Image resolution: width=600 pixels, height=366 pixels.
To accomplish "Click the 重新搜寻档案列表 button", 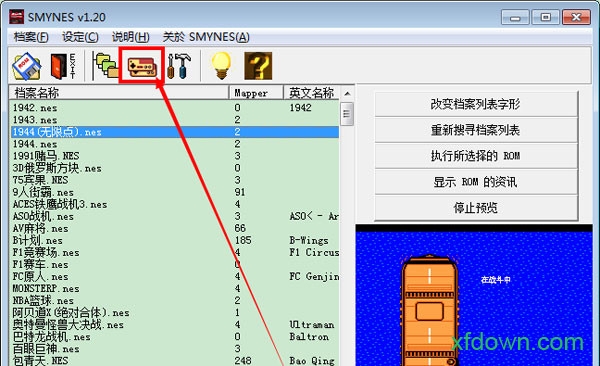I will point(476,130).
